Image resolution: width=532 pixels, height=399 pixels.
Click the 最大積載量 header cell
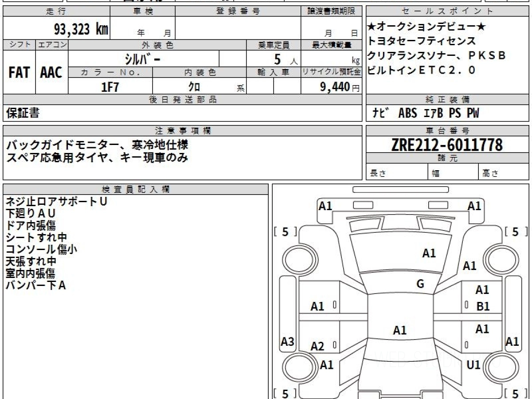click(331, 45)
